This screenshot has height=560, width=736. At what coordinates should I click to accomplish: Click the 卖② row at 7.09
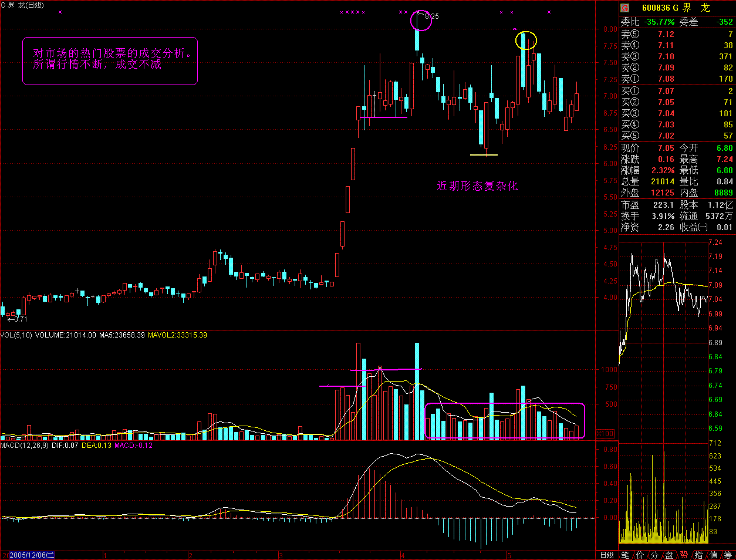coord(677,68)
